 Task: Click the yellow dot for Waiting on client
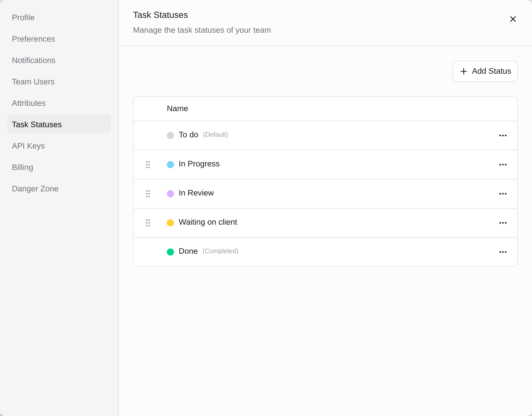pyautogui.click(x=170, y=223)
